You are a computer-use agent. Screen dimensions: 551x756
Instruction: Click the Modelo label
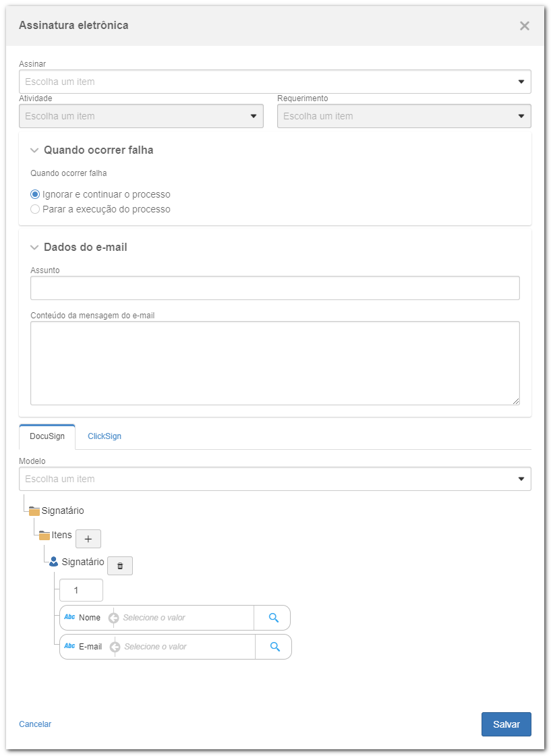click(32, 461)
